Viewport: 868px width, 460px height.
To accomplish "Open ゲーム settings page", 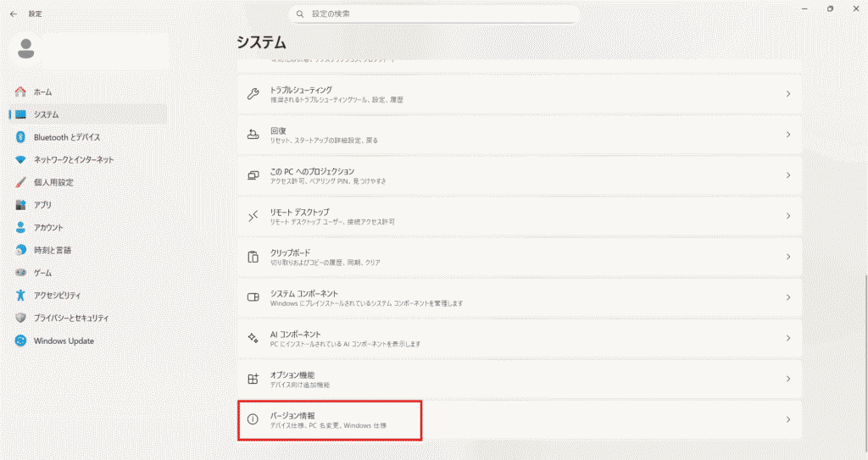I will coord(88,273).
